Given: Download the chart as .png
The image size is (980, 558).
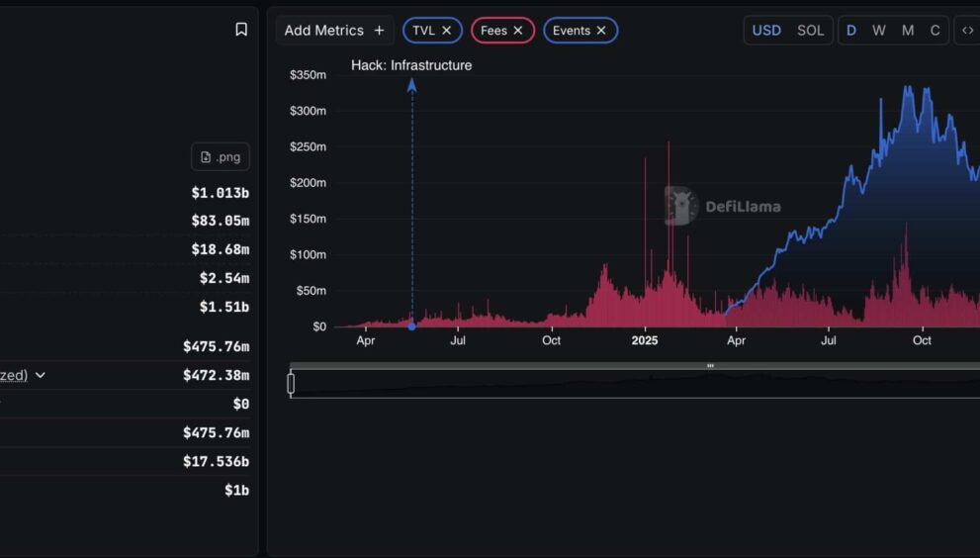Looking at the screenshot, I should pos(221,157).
